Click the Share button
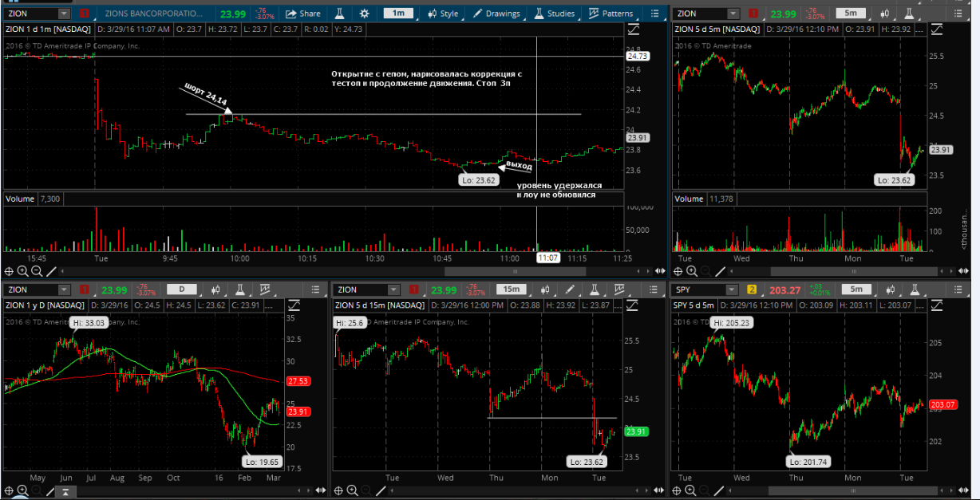The width and height of the screenshot is (980, 500). (303, 14)
